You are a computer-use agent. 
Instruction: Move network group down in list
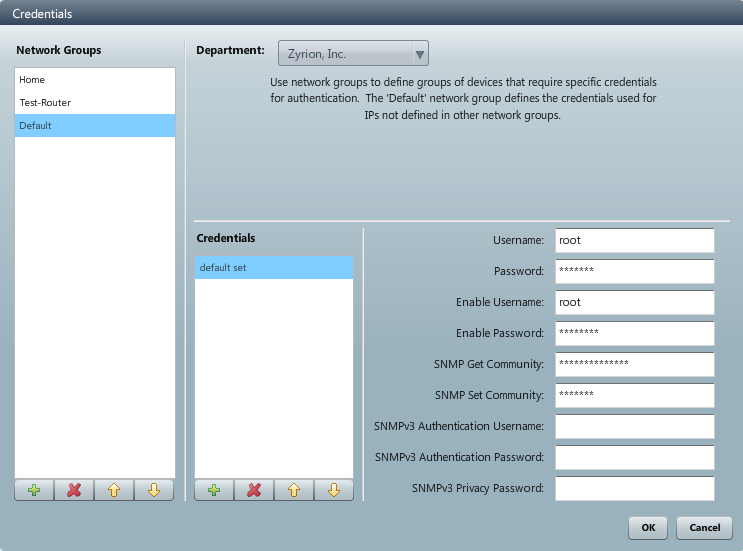[154, 490]
